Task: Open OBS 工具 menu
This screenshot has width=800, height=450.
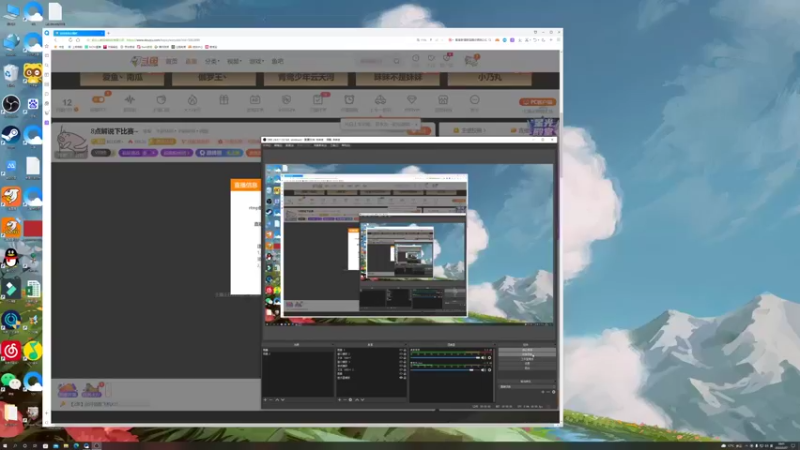Action: tap(334, 145)
